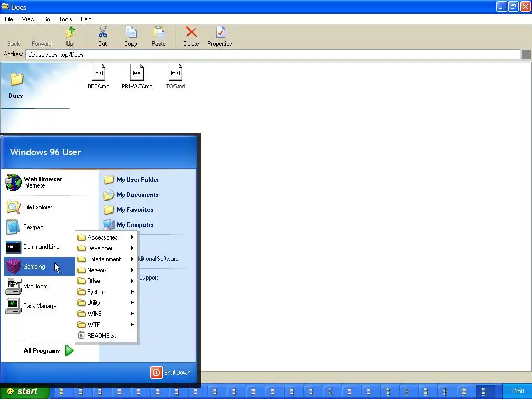Expand the Accessories submenu

pyautogui.click(x=106, y=237)
